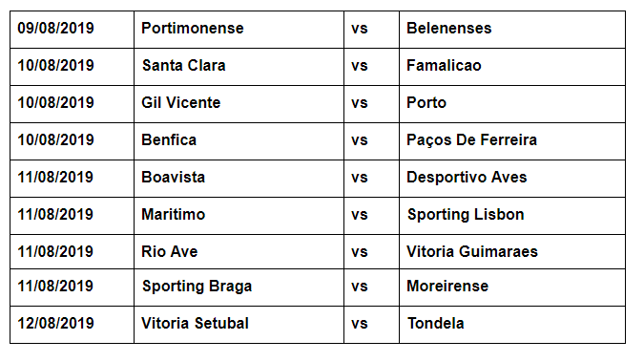Screen dimensions: 644x362
Task: Select the Tondela cell
Action: (x=512, y=325)
